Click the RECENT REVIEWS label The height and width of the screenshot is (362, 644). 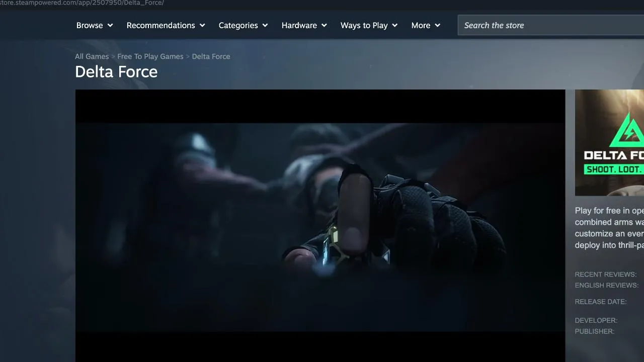(x=606, y=275)
